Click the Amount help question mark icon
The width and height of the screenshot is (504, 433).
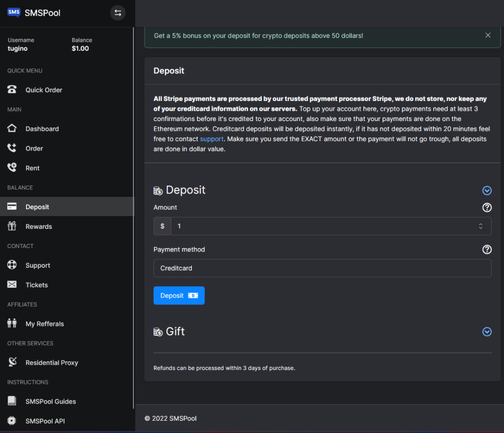pyautogui.click(x=487, y=208)
